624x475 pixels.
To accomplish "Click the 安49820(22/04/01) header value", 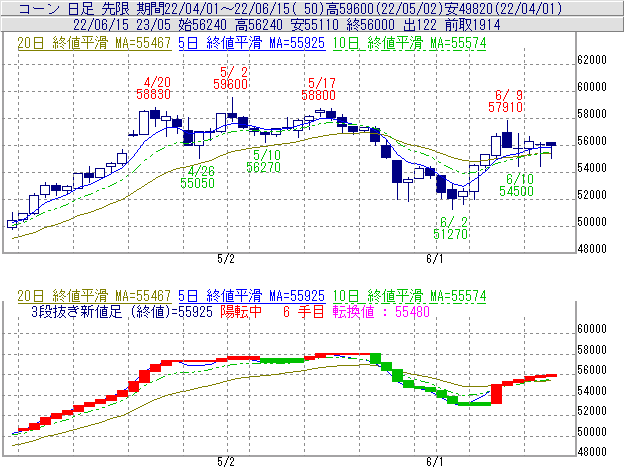I will [x=503, y=8].
